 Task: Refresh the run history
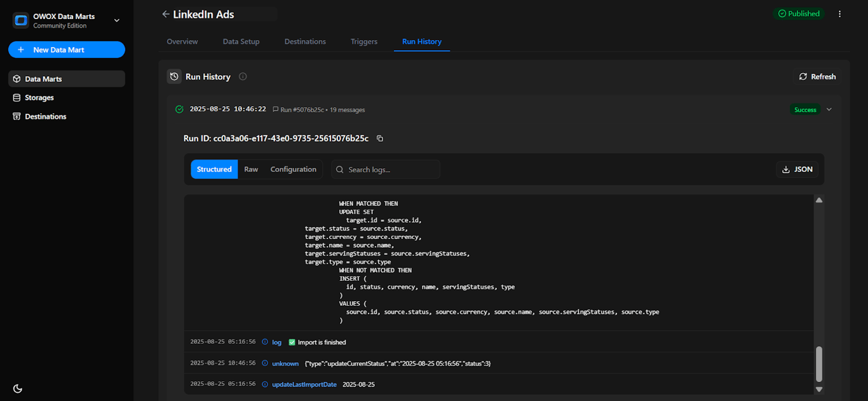818,76
